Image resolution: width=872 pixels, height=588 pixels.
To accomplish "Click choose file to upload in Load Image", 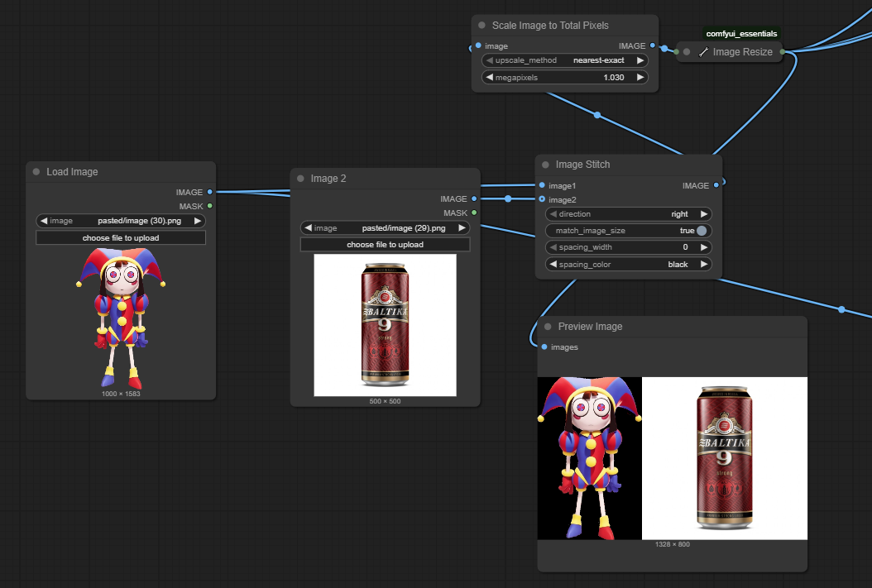I will click(121, 238).
